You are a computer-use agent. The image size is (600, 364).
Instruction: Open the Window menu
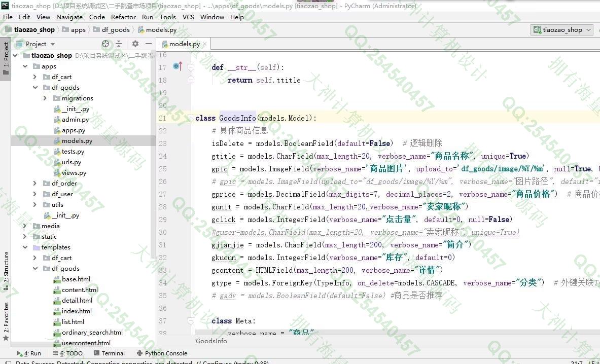click(x=212, y=17)
